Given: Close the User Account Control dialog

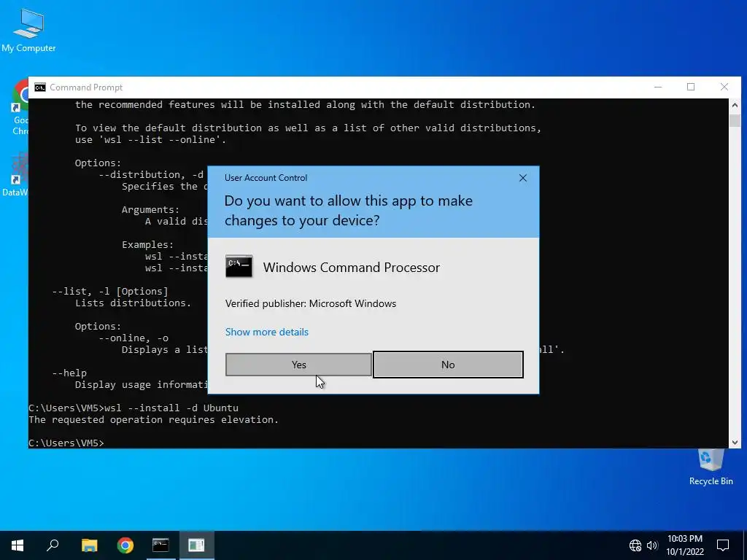Looking at the screenshot, I should click(522, 178).
